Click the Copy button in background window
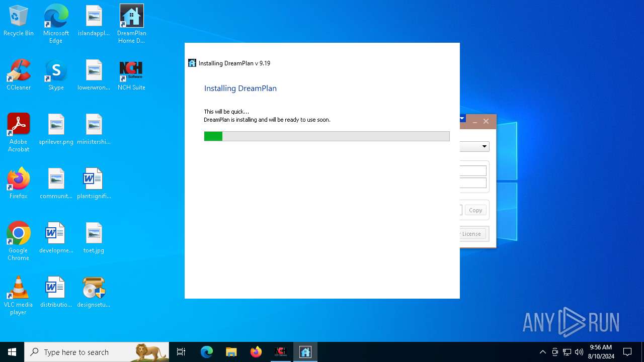644x362 pixels. click(475, 210)
